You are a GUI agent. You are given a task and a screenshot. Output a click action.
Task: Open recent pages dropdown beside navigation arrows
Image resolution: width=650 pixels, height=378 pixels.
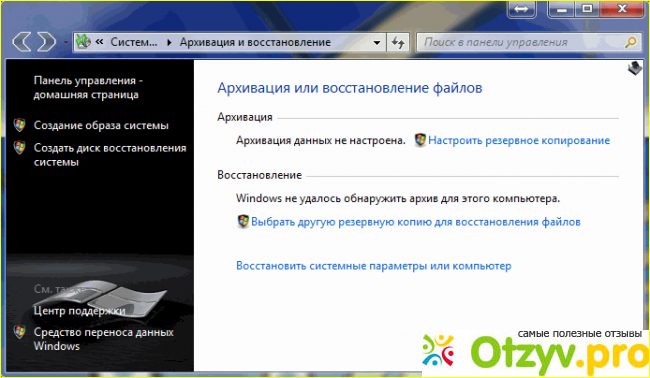[65, 42]
